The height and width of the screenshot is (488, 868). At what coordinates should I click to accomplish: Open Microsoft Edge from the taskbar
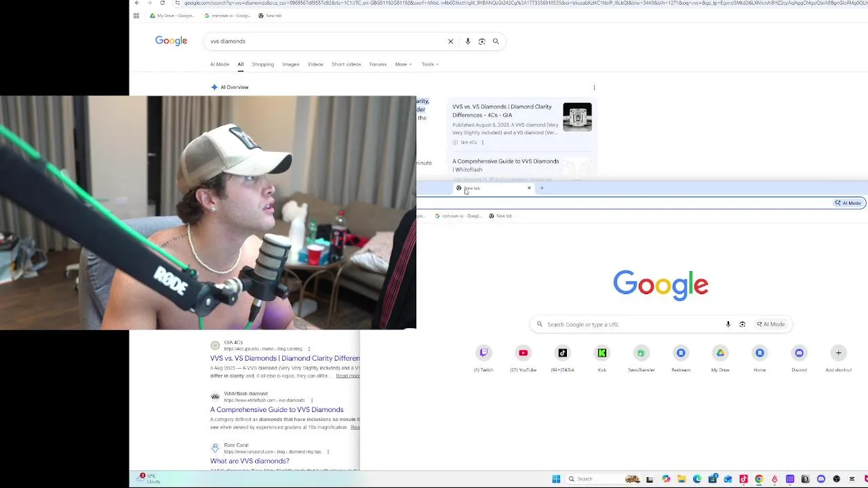click(x=697, y=479)
